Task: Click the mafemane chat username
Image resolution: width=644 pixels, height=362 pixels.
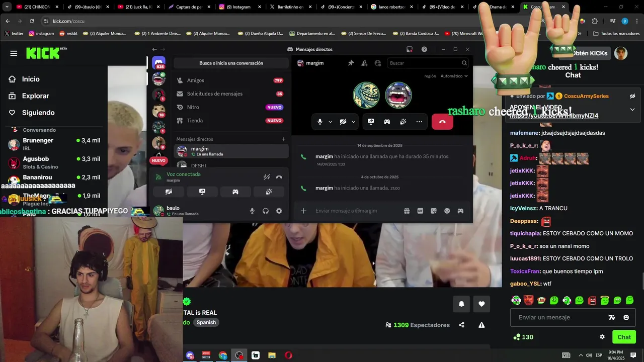Action: [x=524, y=133]
